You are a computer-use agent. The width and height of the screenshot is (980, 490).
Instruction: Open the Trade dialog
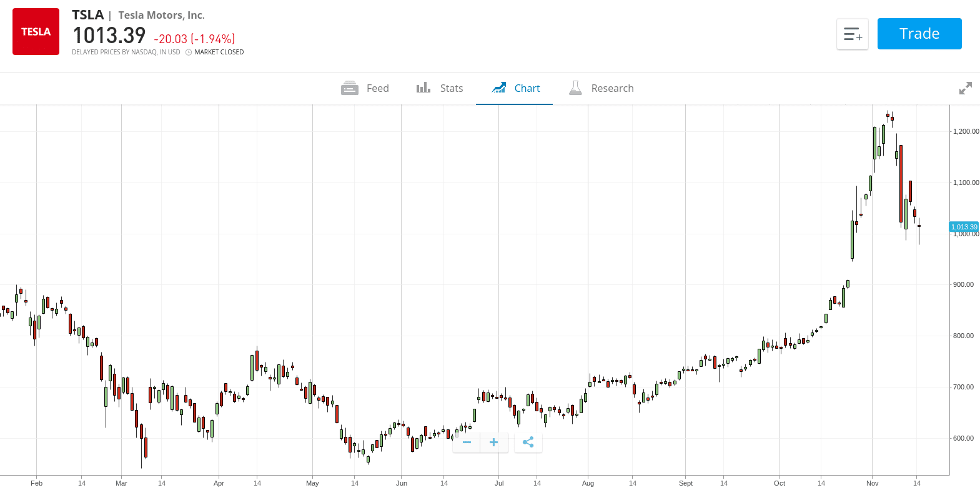pos(919,34)
